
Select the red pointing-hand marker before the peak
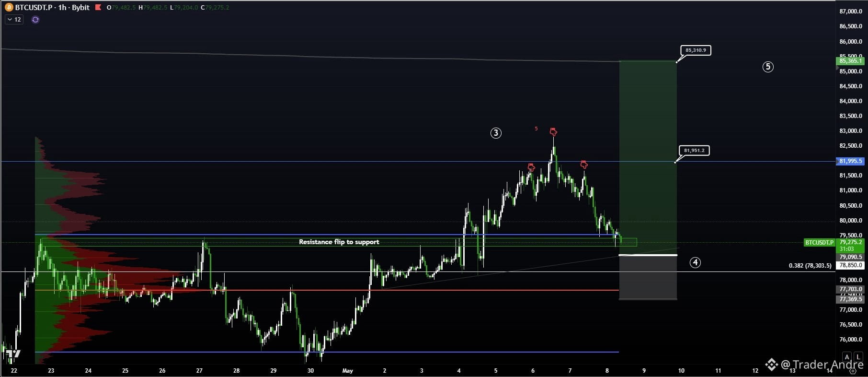tap(531, 167)
